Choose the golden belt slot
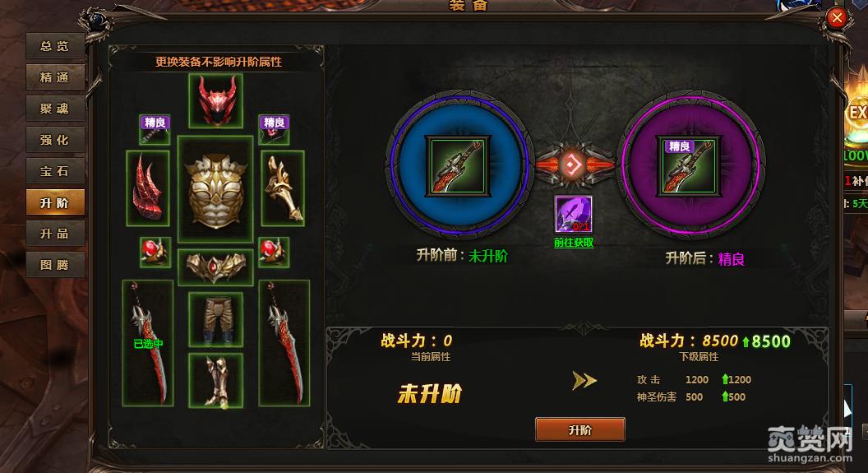Viewport: 868px width, 473px height. click(215, 267)
